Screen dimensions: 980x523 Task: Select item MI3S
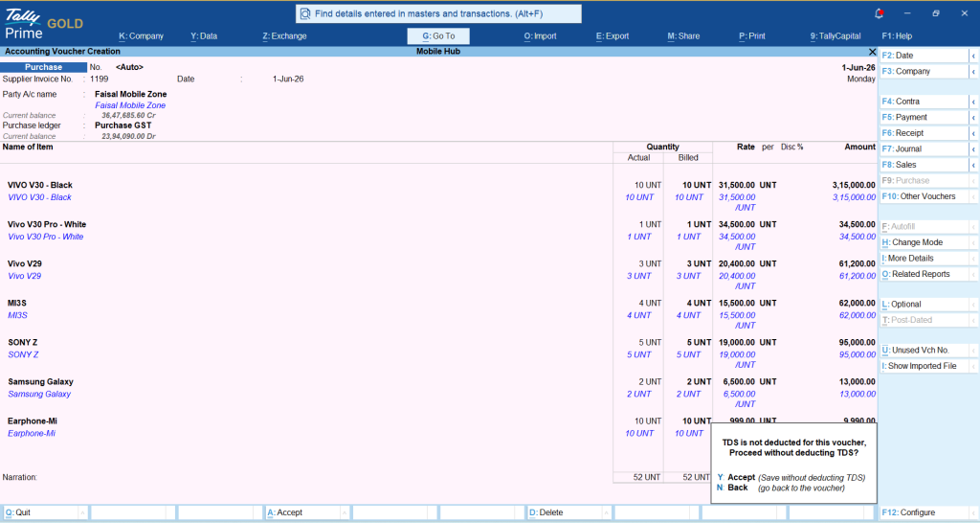(17, 304)
